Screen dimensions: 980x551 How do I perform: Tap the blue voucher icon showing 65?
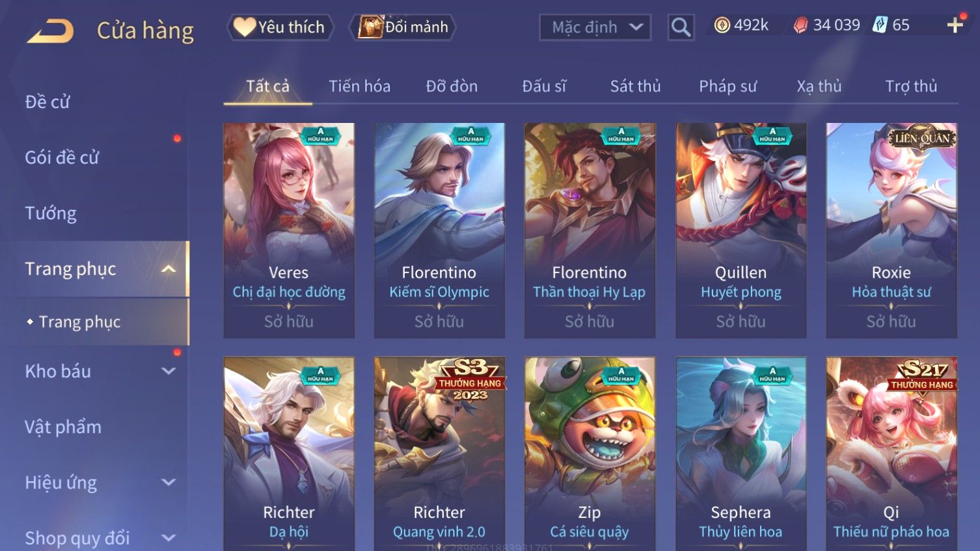(x=880, y=25)
